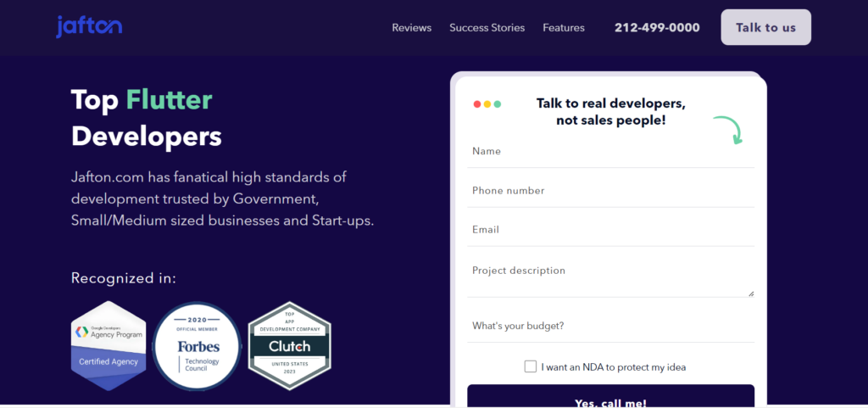The height and width of the screenshot is (408, 868).
Task: Focus the Name input field
Action: point(610,152)
